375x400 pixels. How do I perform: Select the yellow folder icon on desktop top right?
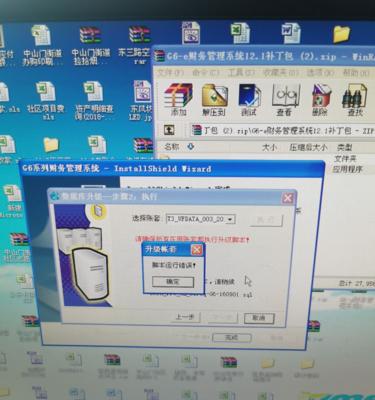(341, 34)
